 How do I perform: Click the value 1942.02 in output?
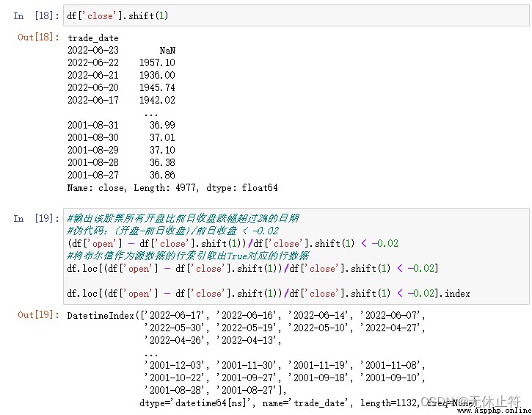coord(157,100)
